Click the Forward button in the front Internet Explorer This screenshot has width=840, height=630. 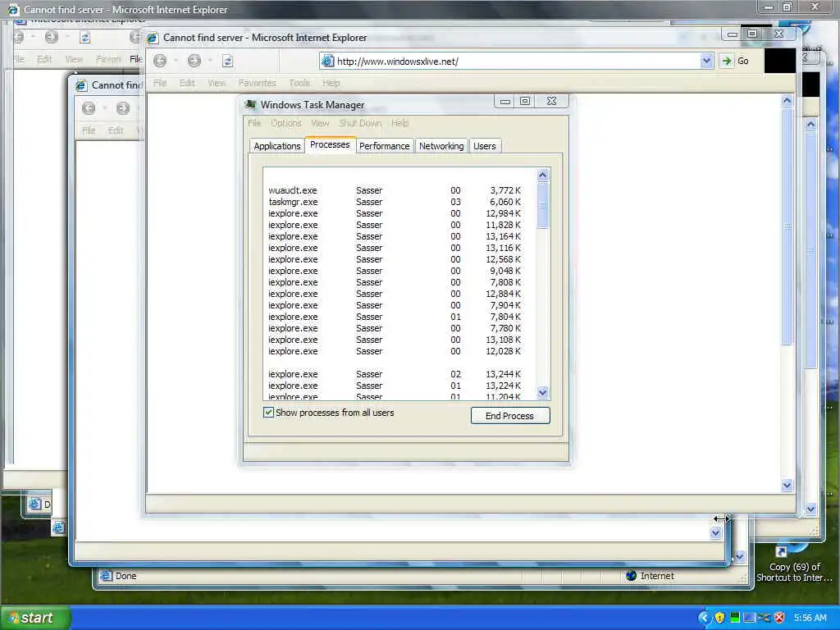[x=194, y=61]
